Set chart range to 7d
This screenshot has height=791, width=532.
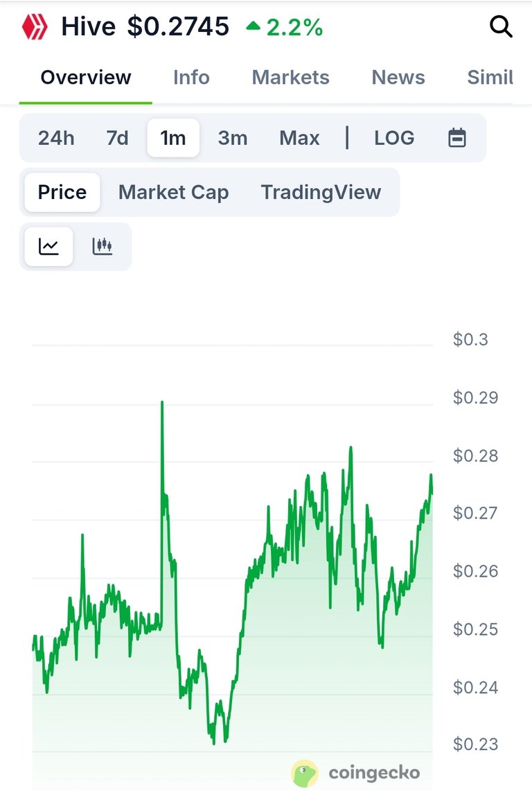117,138
